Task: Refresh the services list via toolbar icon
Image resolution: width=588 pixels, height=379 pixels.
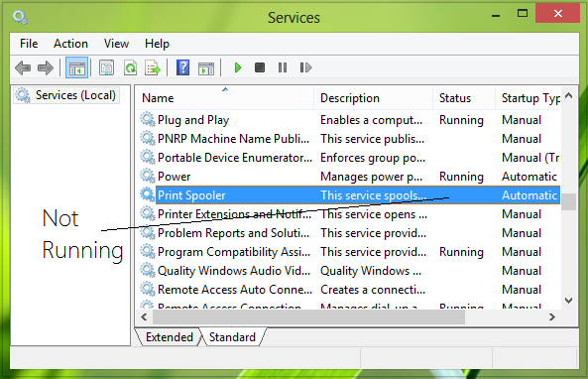Action: click(x=130, y=67)
